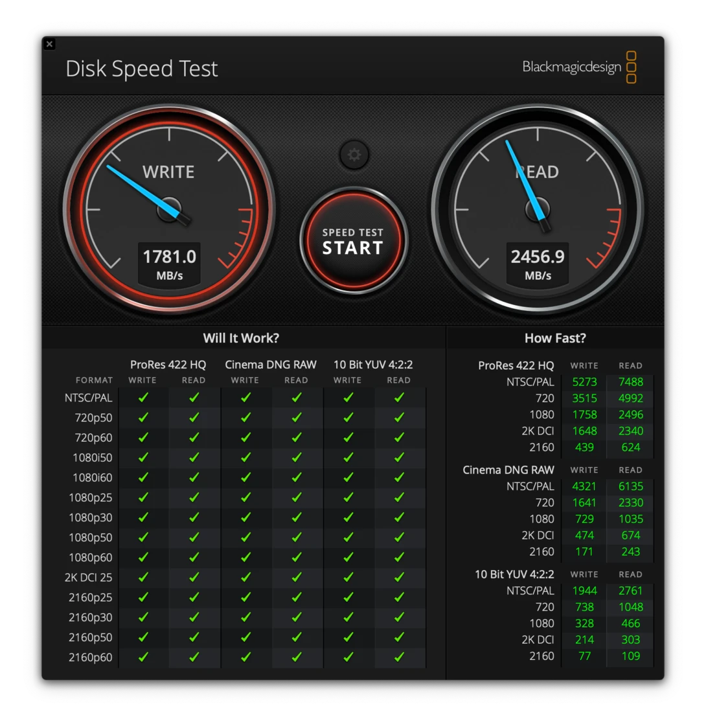
Task: Select the 2456.9 MB/s read readout
Action: [x=538, y=263]
